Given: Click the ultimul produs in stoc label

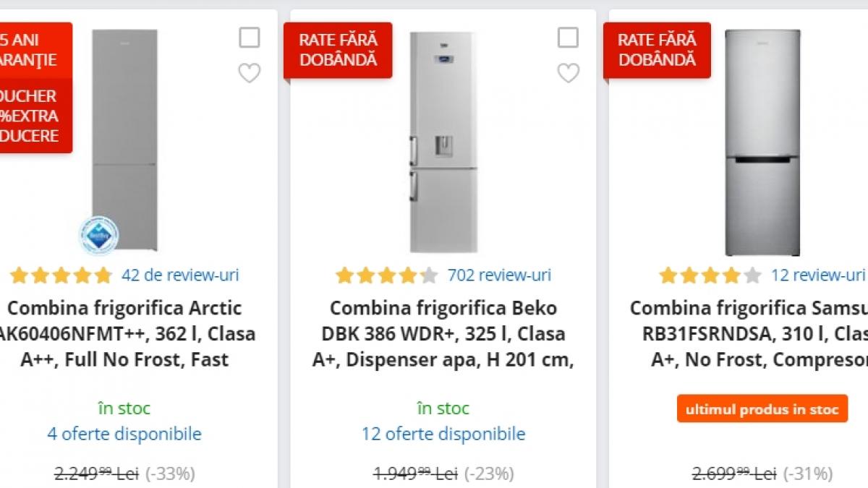Looking at the screenshot, I should point(762,409).
